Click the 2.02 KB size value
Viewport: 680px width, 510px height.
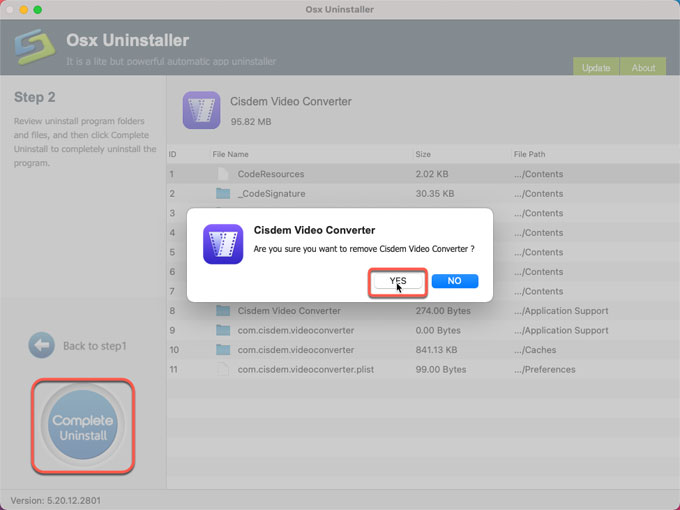click(x=432, y=174)
